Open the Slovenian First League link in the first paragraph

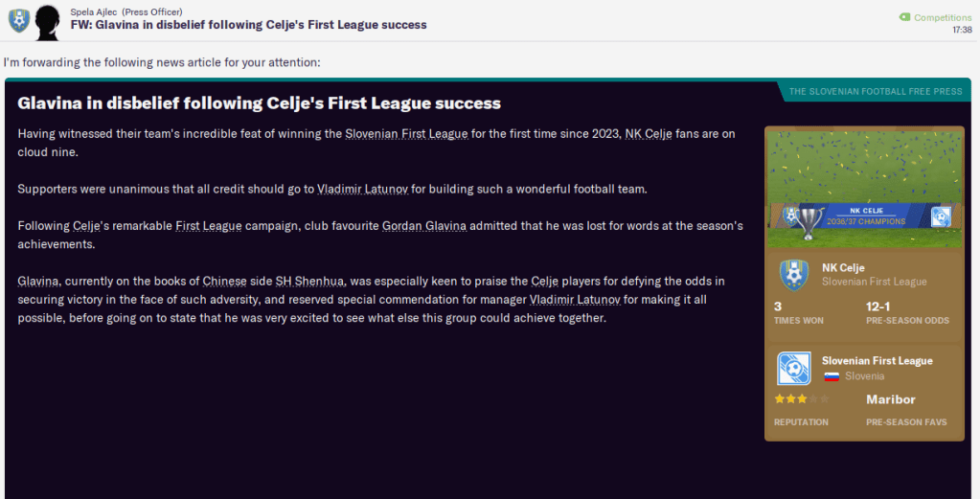click(406, 133)
